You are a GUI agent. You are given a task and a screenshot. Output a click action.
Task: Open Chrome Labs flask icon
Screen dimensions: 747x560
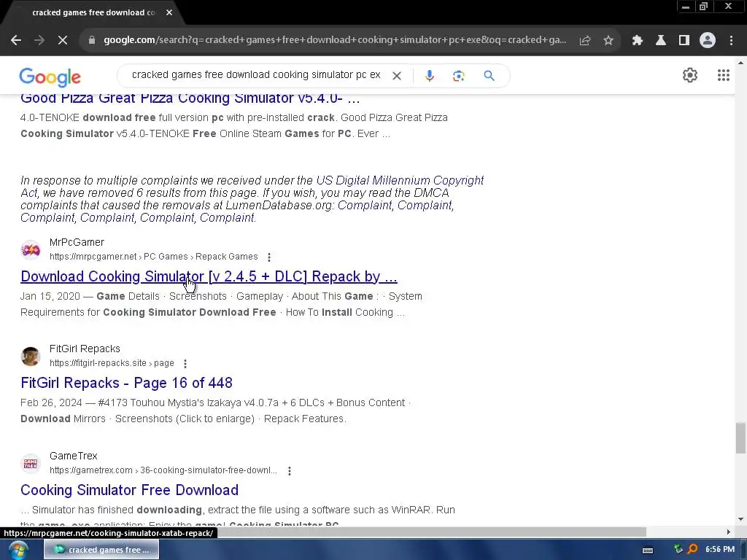[x=661, y=41]
